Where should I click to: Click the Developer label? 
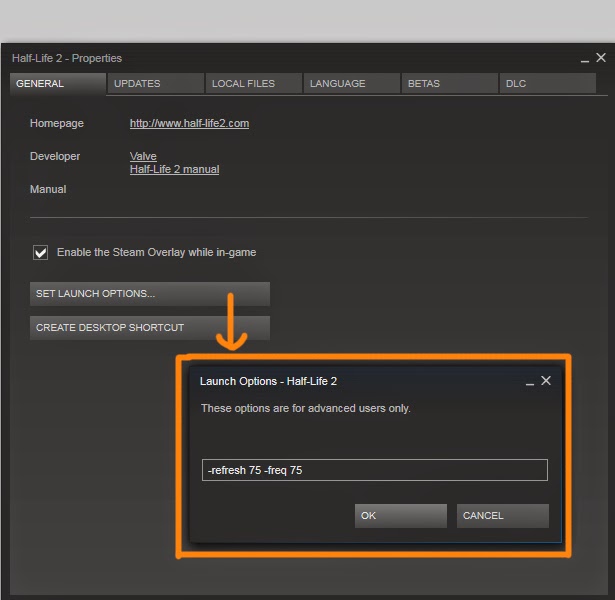pyautogui.click(x=55, y=156)
